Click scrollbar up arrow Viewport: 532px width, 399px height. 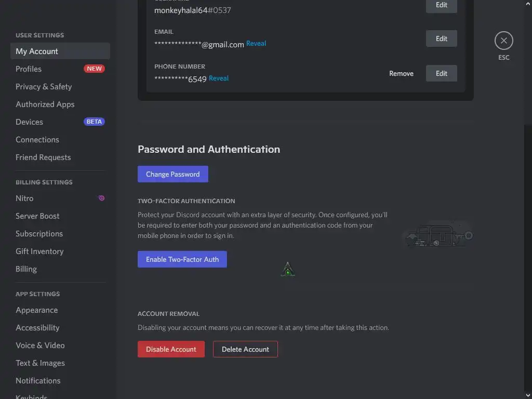pyautogui.click(x=528, y=3)
